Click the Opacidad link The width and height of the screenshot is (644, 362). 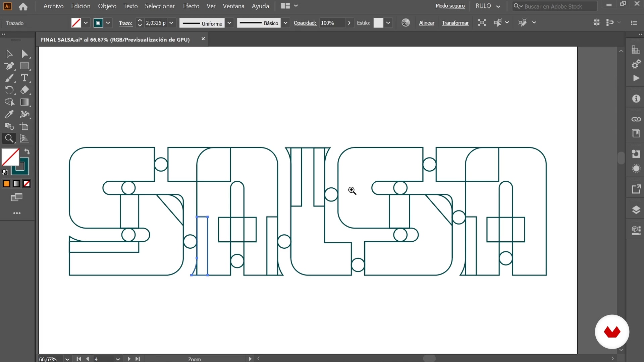point(305,23)
